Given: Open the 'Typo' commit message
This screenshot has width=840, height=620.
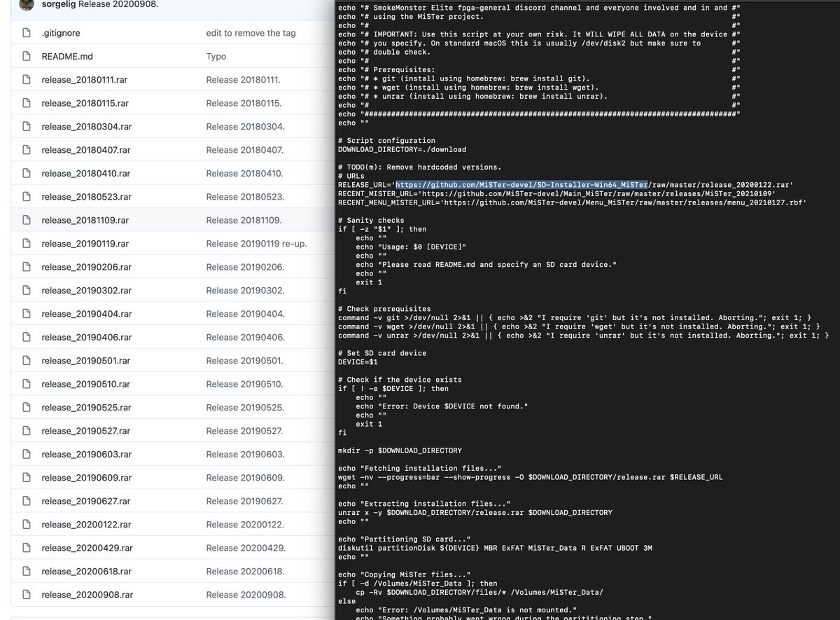Looking at the screenshot, I should pyautogui.click(x=216, y=56).
